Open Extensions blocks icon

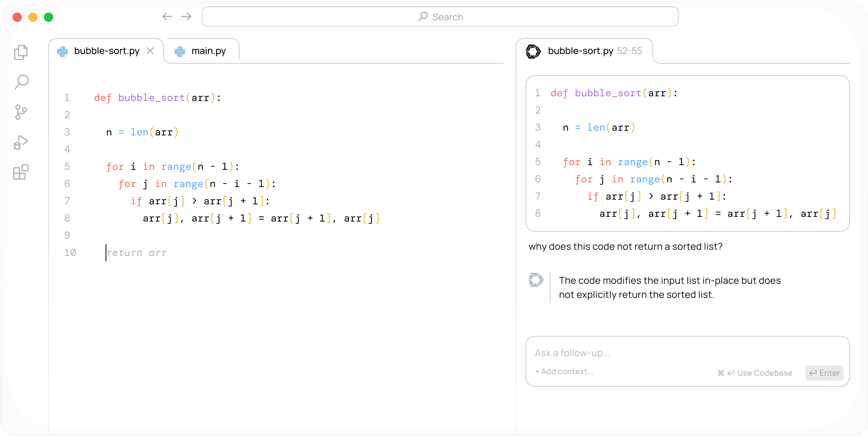click(21, 172)
